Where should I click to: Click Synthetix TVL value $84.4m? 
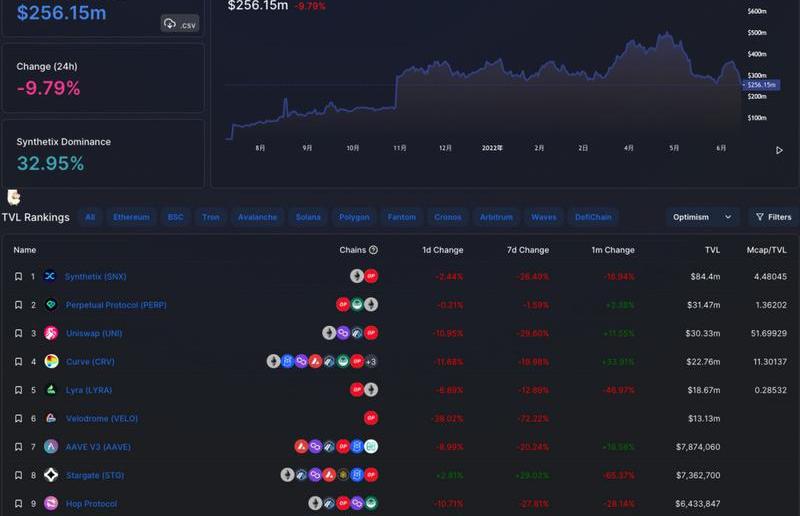706,276
